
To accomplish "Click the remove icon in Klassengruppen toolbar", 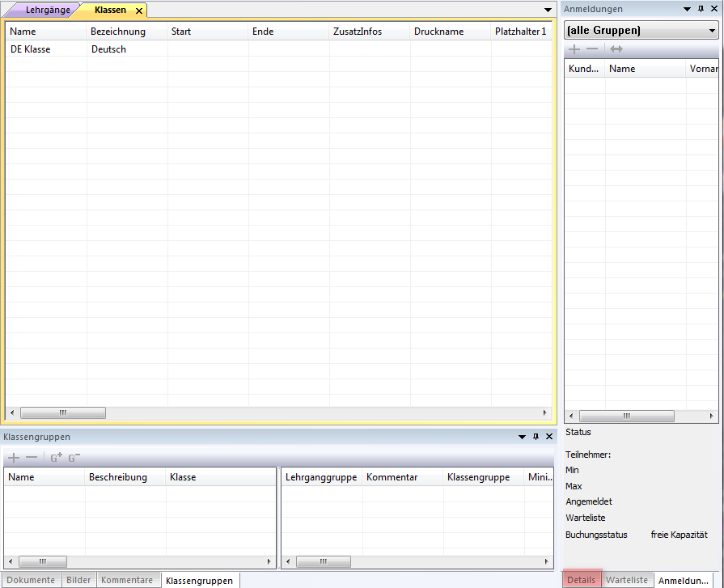I will pos(32,458).
